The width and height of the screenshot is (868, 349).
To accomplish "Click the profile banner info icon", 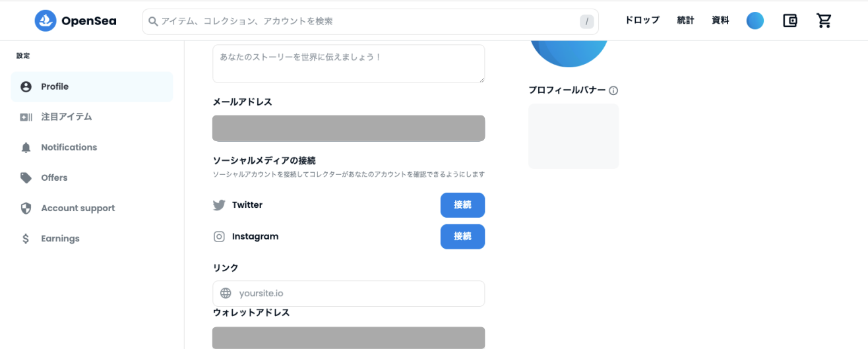I will click(613, 90).
